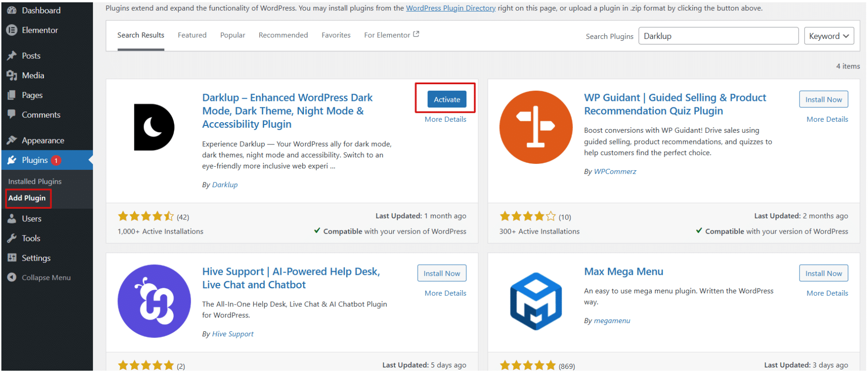Click the Plugins update count badge
This screenshot has width=868, height=373.
(x=56, y=160)
